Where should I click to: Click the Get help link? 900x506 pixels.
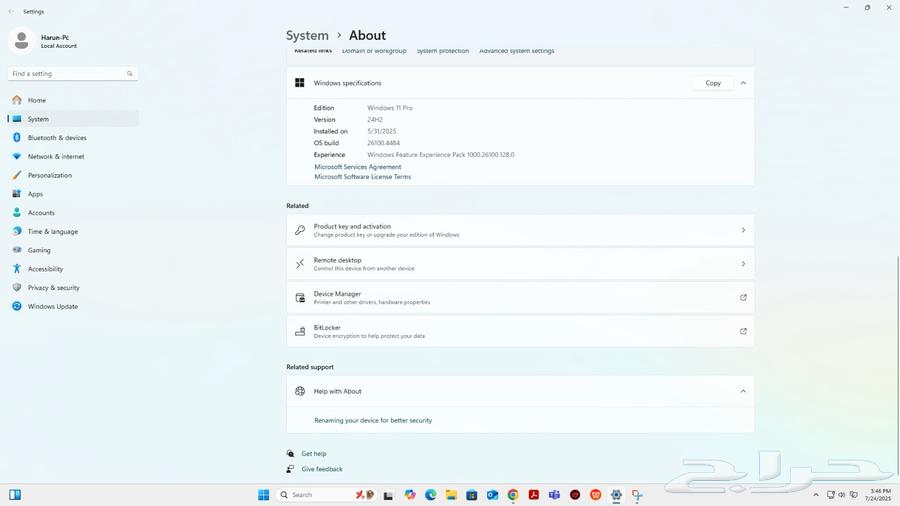[x=314, y=453]
